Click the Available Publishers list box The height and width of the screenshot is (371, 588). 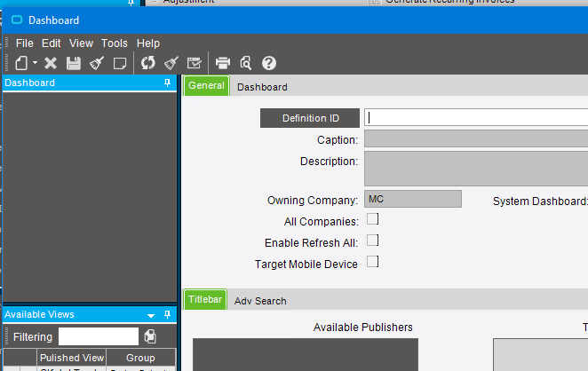(306, 354)
